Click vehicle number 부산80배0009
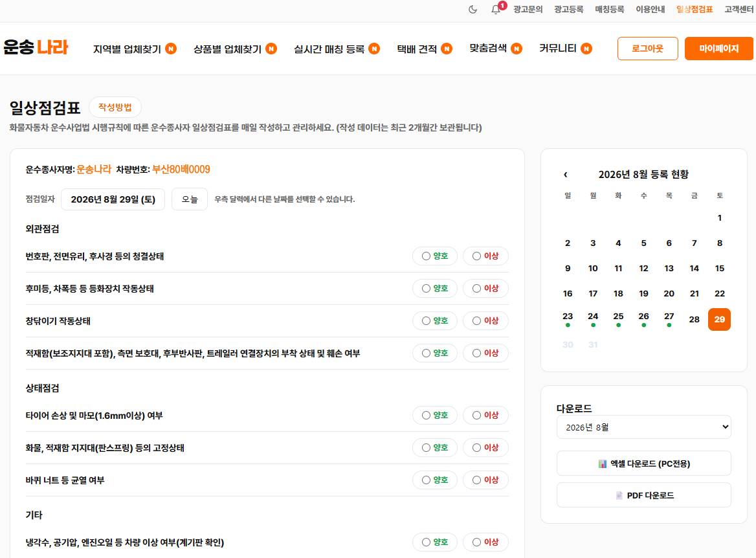 pyautogui.click(x=181, y=170)
